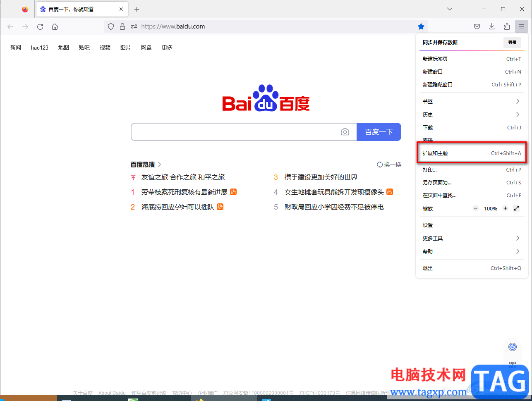This screenshot has width=532, height=401.
Task: Go back with the back arrow
Action: click(10, 26)
